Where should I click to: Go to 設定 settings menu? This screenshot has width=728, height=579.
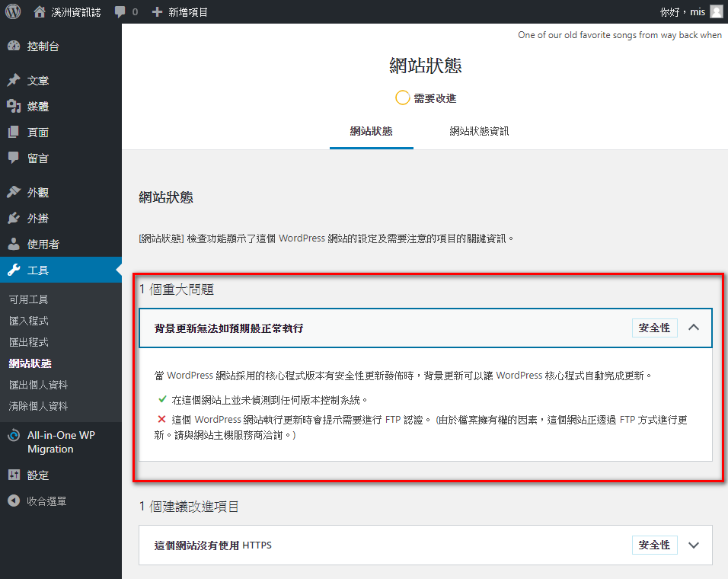38,475
